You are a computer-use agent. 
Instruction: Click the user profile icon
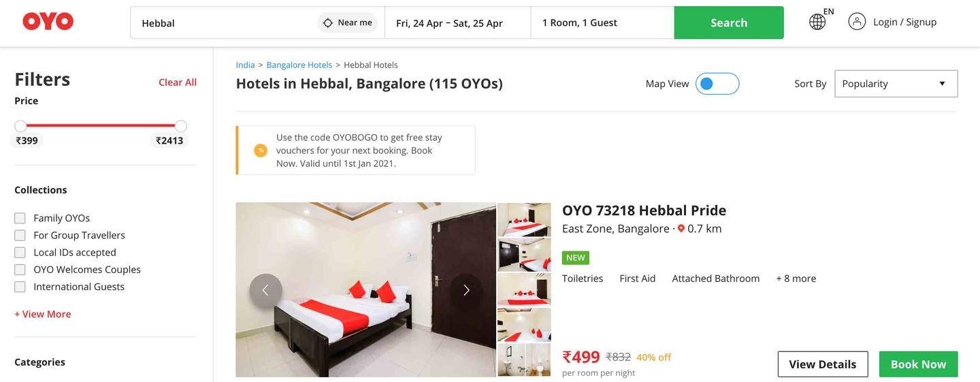(857, 22)
